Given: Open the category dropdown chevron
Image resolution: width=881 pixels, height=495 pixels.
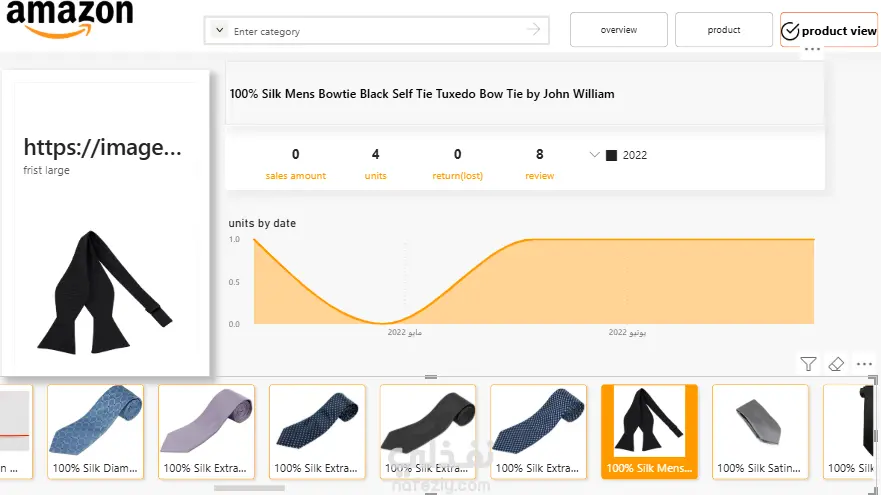Looking at the screenshot, I should point(220,30).
